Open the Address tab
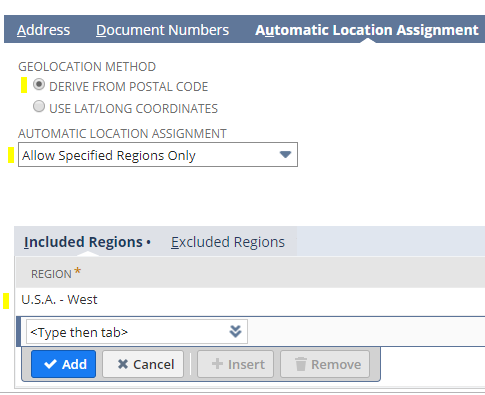 tap(43, 30)
